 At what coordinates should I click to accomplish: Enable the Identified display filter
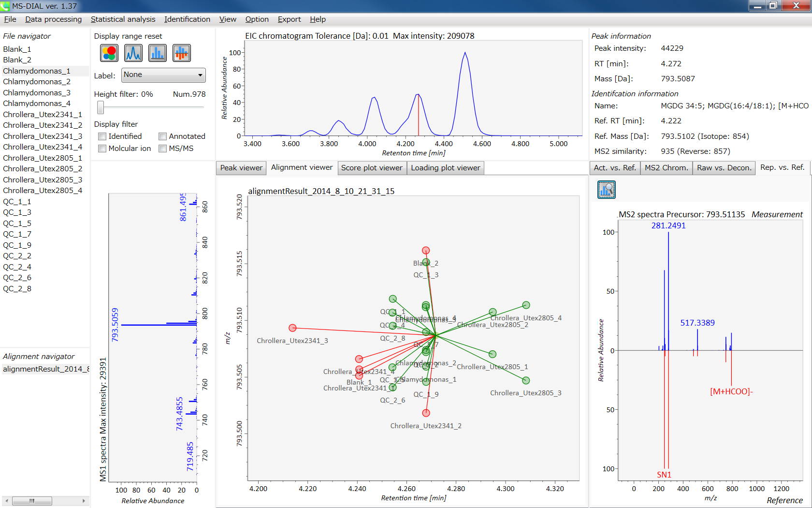pyautogui.click(x=102, y=136)
